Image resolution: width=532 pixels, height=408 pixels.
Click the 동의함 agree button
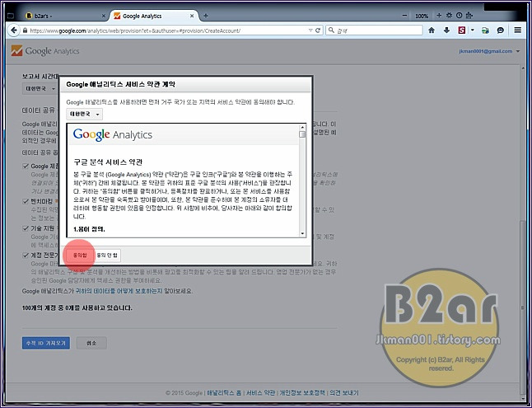80,256
